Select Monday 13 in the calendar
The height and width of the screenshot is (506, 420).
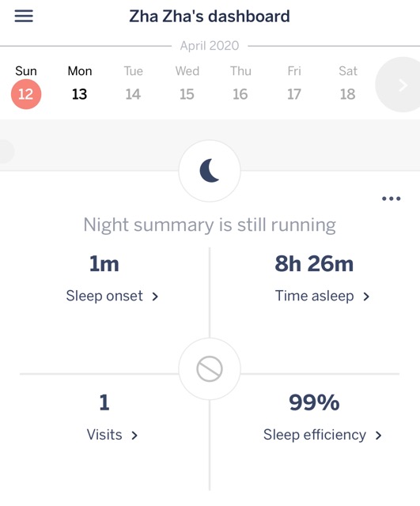(x=79, y=94)
